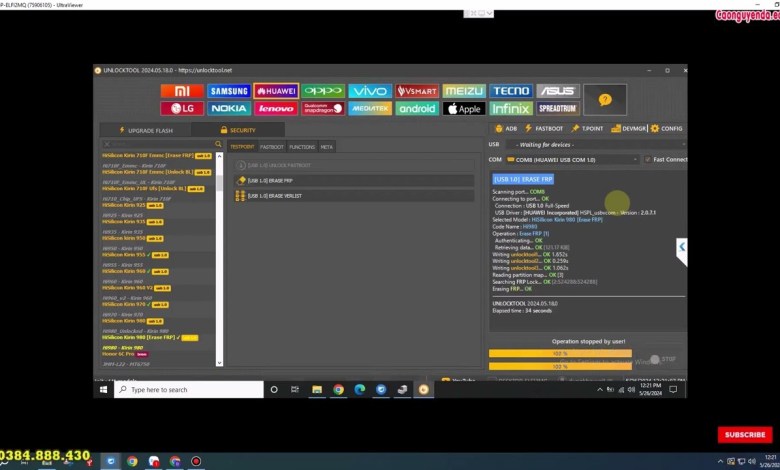Open the FUNCTIONS sub-tab
The width and height of the screenshot is (780, 470).
pos(302,147)
